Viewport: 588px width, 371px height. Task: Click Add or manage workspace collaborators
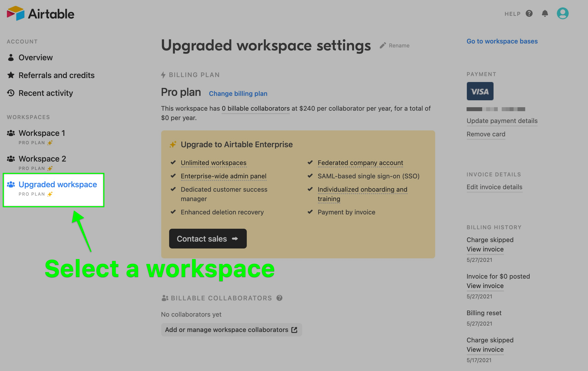231,330
